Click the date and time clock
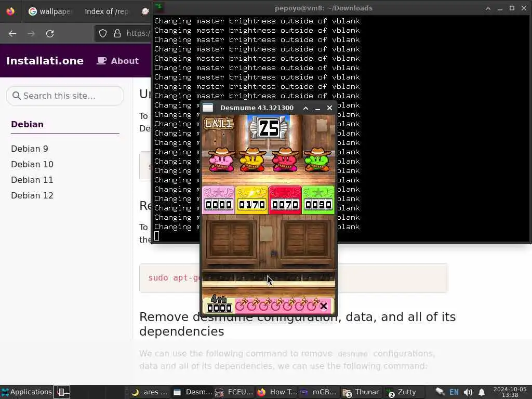This screenshot has height=399, width=532. (x=510, y=392)
